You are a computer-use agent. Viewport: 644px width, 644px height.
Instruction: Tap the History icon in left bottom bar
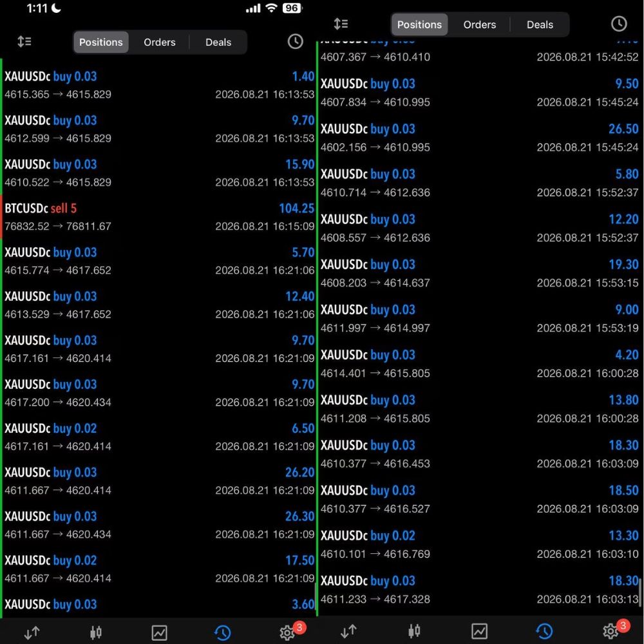223,632
